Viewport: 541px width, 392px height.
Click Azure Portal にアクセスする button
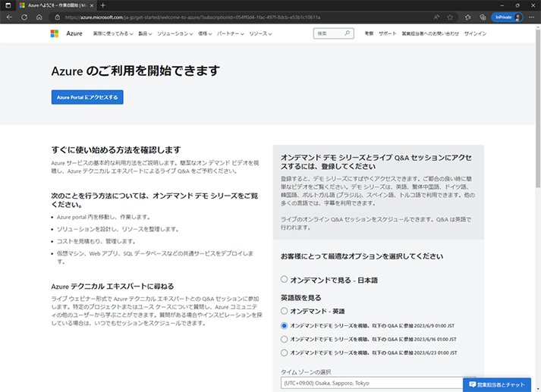click(x=87, y=97)
